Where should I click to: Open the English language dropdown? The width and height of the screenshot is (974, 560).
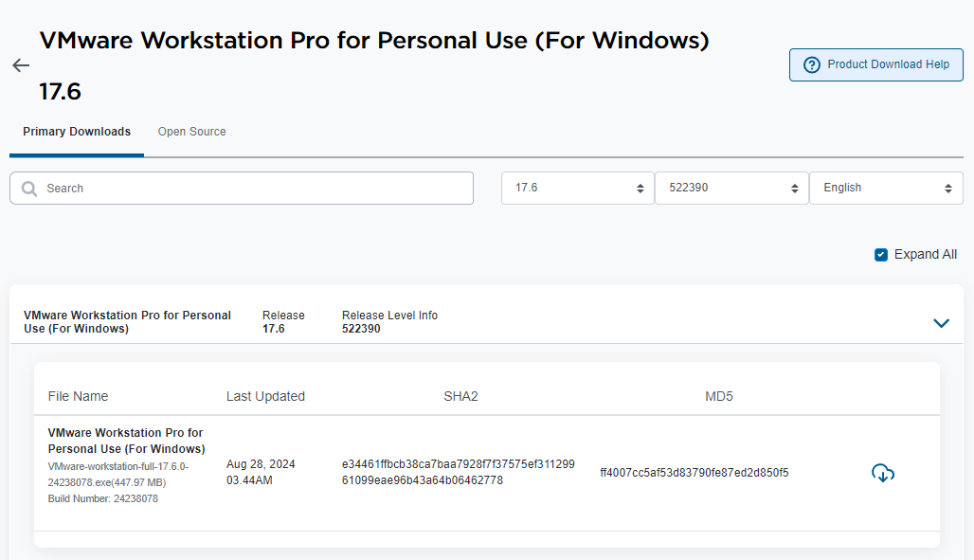tap(887, 188)
